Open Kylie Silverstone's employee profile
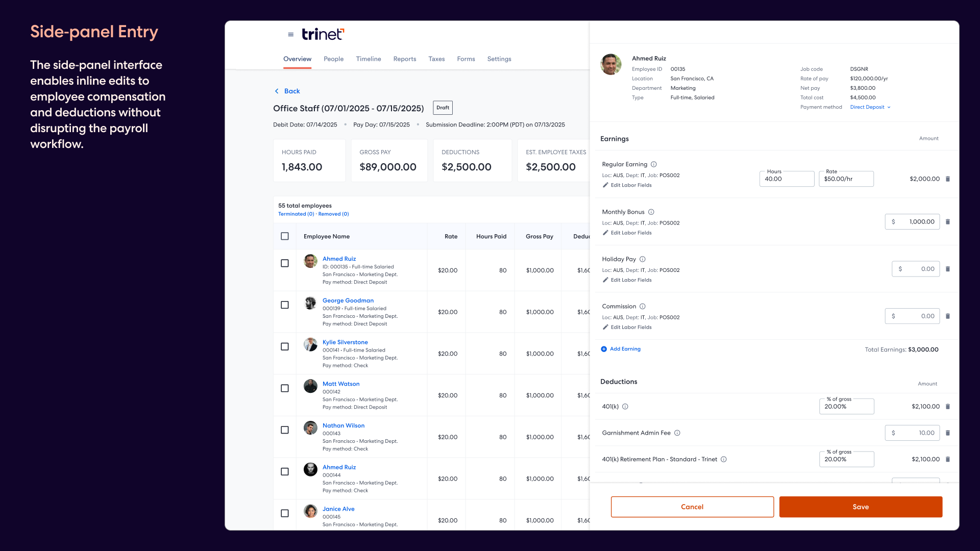Image resolution: width=980 pixels, height=551 pixels. point(345,342)
